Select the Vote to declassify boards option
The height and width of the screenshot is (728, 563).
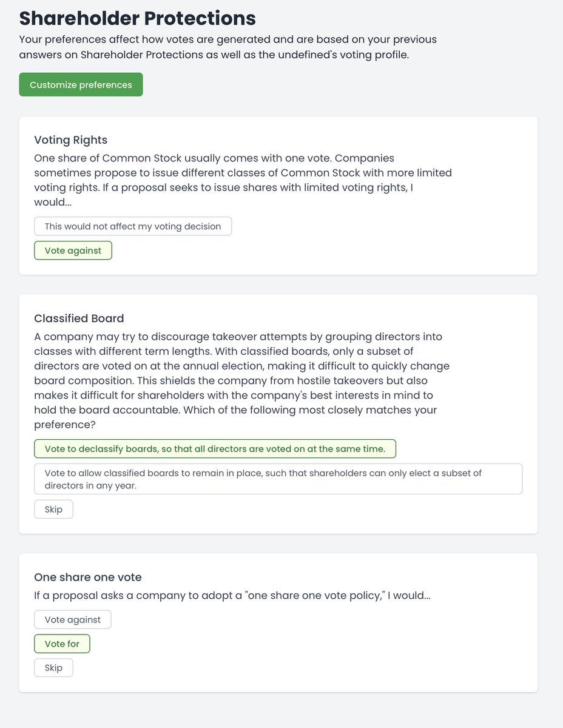coord(215,449)
